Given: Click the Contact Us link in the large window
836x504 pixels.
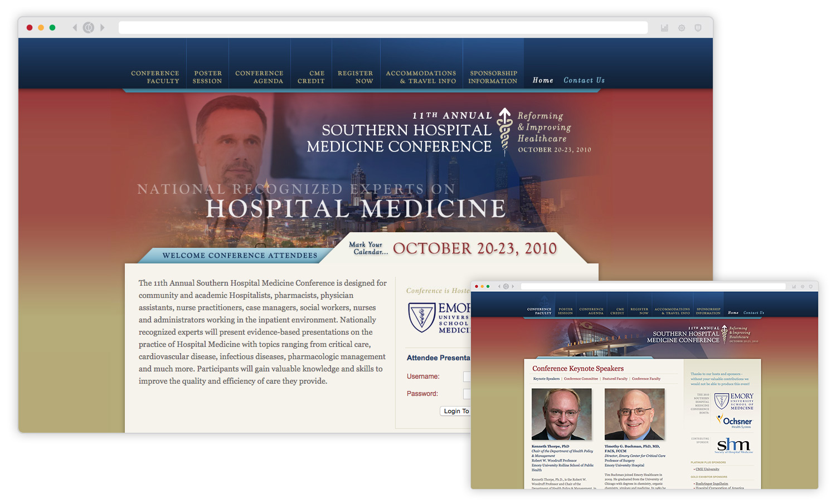Looking at the screenshot, I should pyautogui.click(x=584, y=80).
